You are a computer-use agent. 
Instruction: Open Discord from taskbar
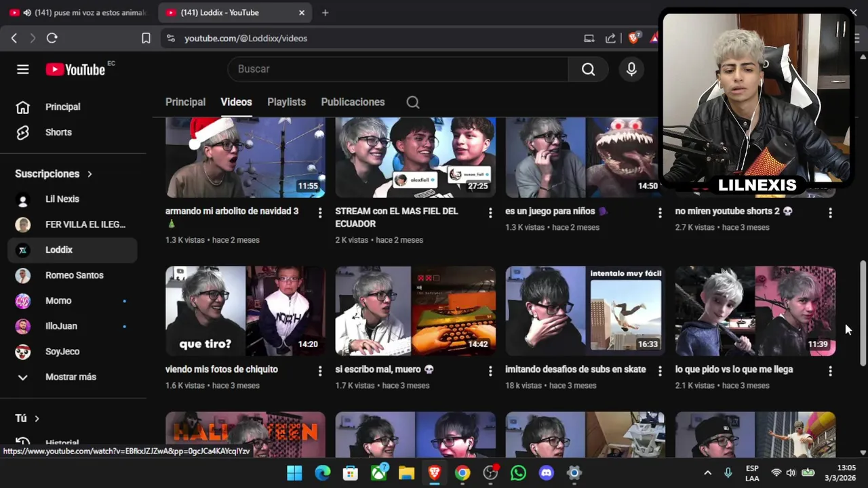coord(546,473)
